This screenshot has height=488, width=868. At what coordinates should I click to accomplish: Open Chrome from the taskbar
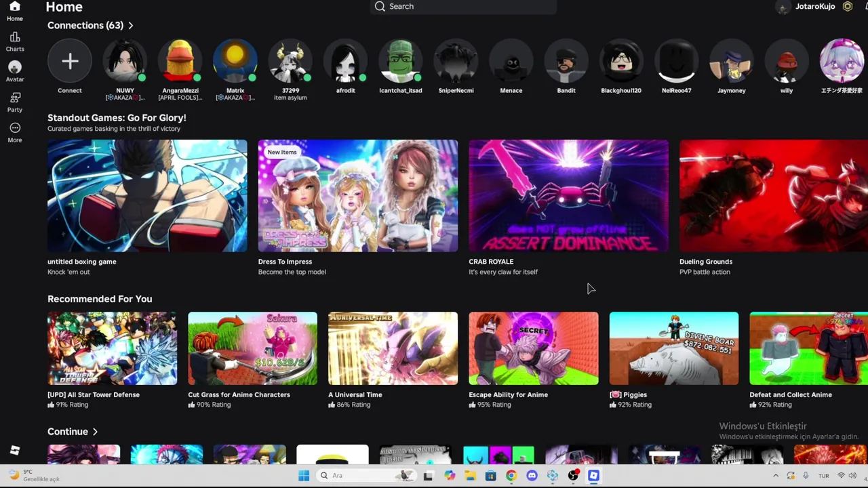(x=511, y=476)
